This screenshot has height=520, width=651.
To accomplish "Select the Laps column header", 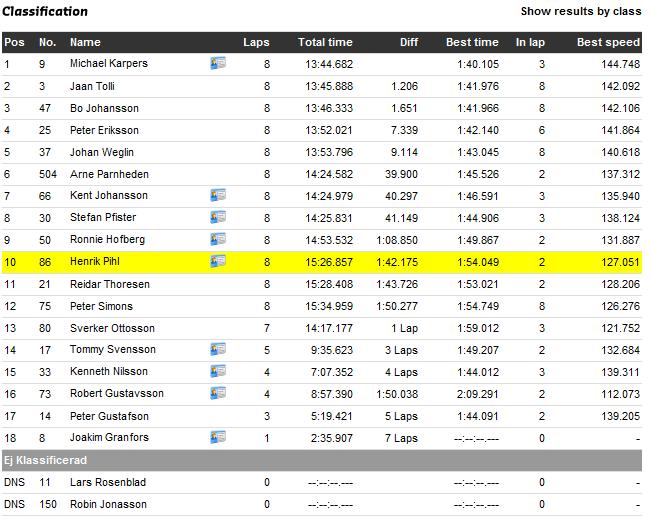I will [256, 42].
